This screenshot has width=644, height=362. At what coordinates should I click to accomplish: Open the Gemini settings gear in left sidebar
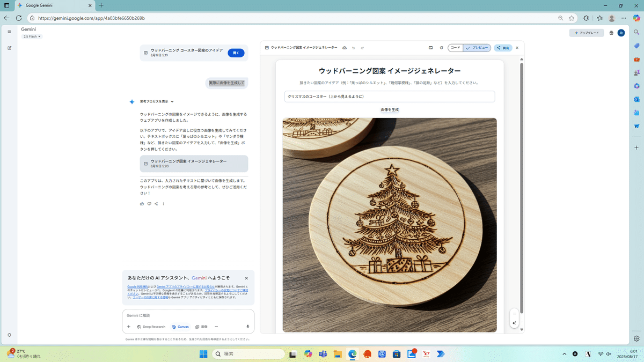(9, 335)
